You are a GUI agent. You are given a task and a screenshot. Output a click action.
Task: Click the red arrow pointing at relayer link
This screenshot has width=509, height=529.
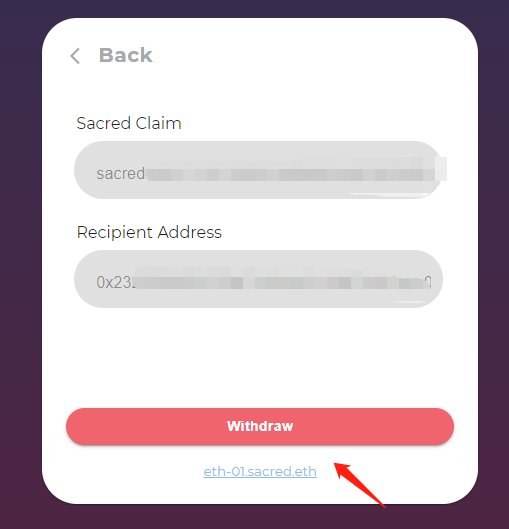[359, 485]
